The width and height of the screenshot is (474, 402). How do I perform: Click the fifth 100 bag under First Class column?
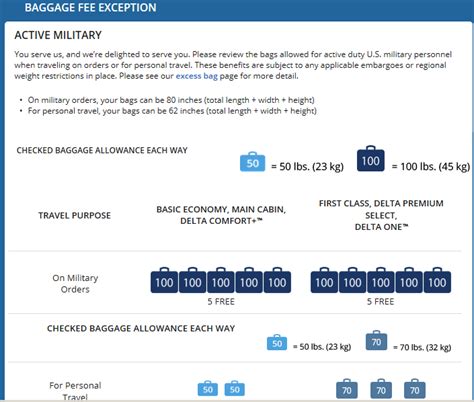[437, 280]
